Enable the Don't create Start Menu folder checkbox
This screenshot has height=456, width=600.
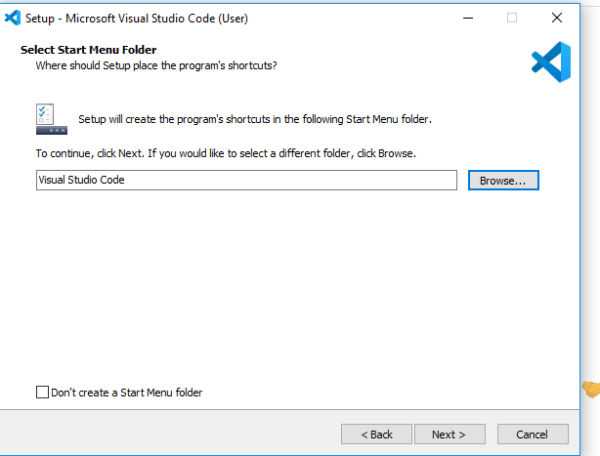tap(42, 393)
